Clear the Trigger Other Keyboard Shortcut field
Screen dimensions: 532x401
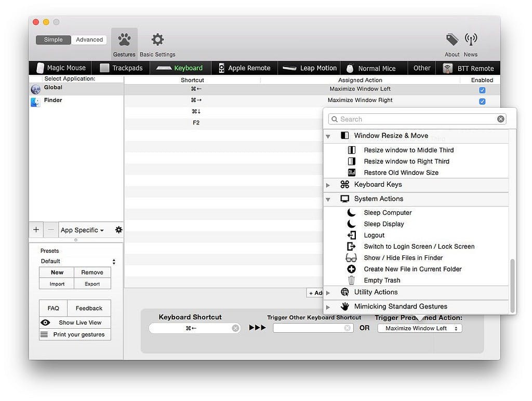coord(347,328)
